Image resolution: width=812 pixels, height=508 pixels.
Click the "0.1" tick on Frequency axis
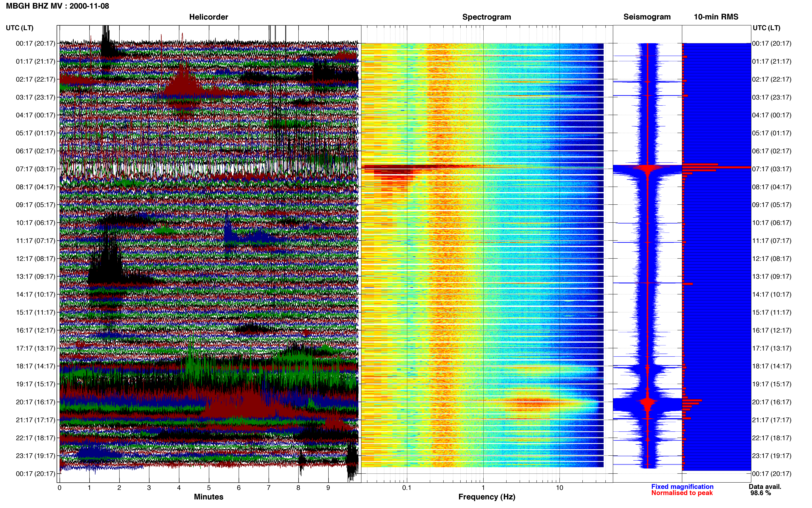[407, 488]
